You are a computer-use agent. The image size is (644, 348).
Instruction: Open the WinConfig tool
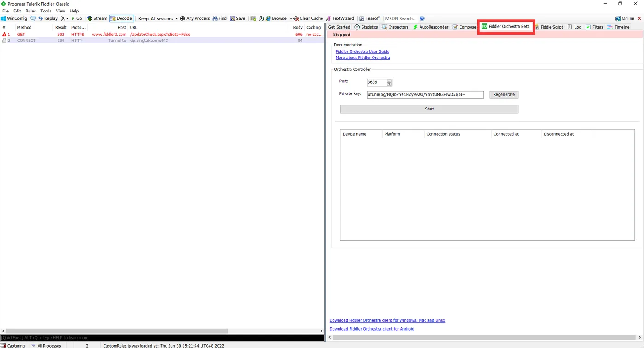pyautogui.click(x=14, y=18)
